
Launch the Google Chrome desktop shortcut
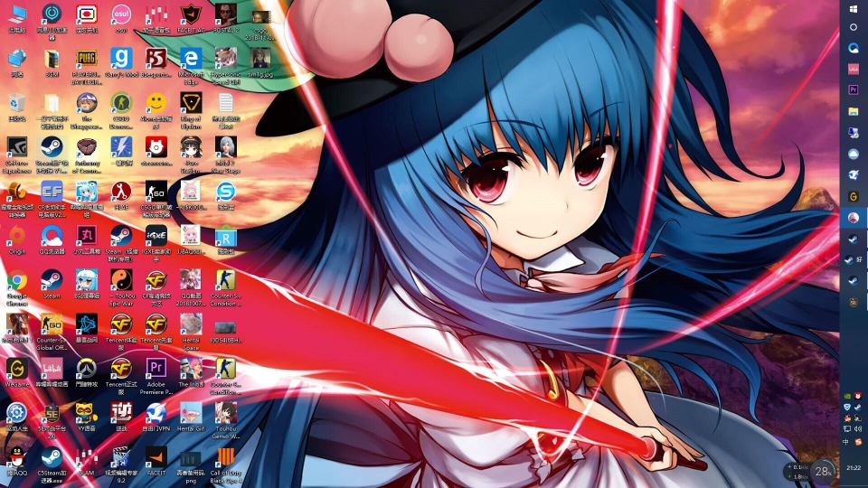pos(16,287)
